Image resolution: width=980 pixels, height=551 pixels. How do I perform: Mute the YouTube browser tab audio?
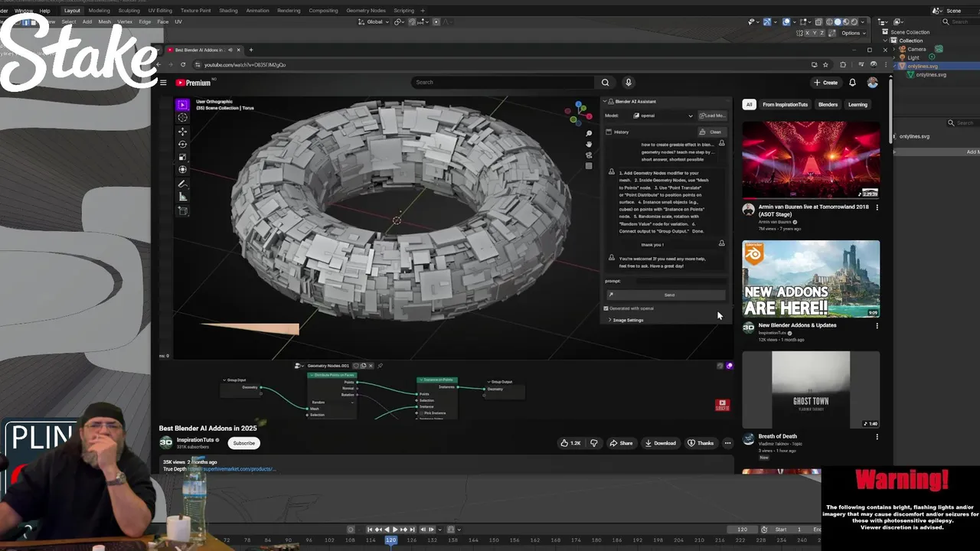coord(230,50)
